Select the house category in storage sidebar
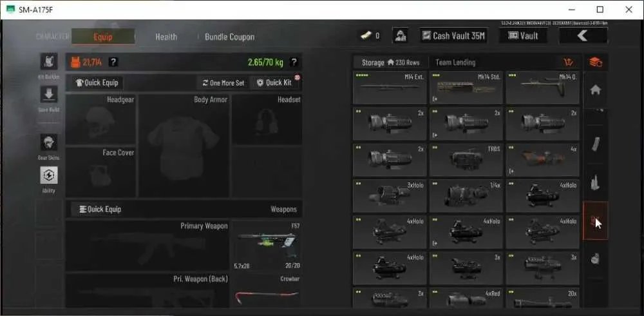This screenshot has height=316, width=644. [596, 90]
